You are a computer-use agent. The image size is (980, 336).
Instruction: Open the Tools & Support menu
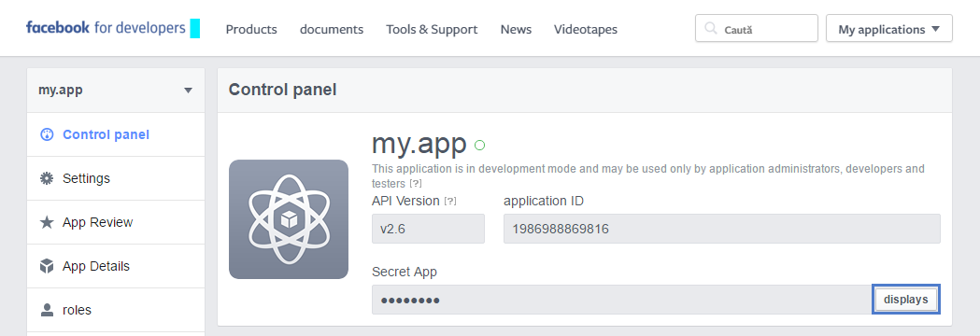(432, 29)
